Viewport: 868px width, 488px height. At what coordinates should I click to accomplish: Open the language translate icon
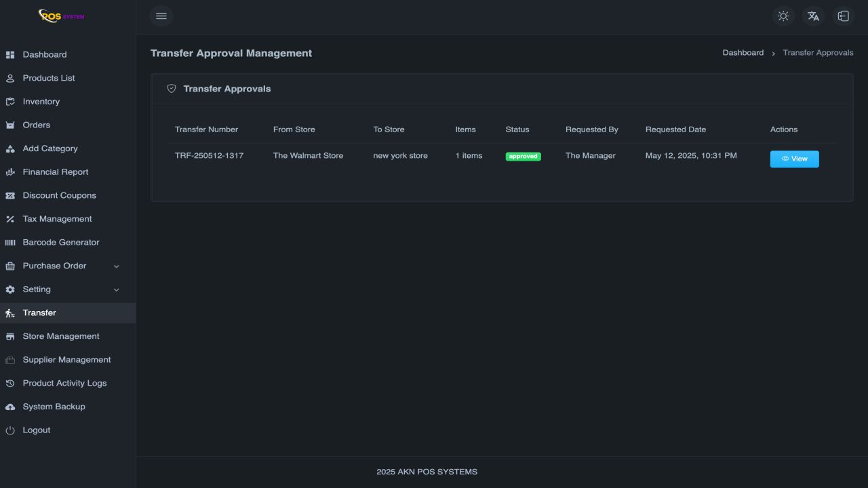coord(813,16)
